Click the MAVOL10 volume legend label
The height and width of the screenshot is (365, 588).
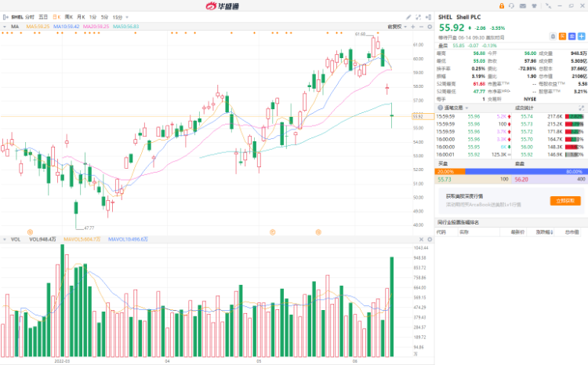pos(128,239)
